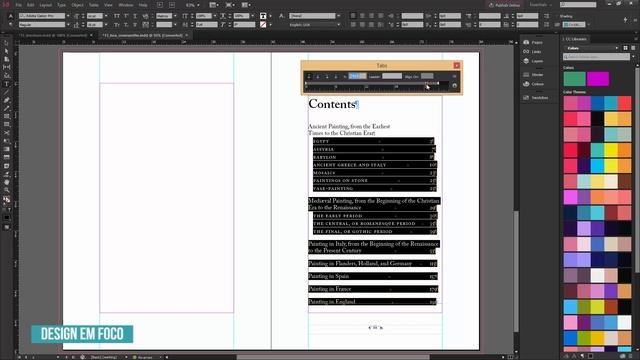Open the font size dropdown
Image resolution: width=640 pixels, height=360 pixels.
tap(106, 16)
